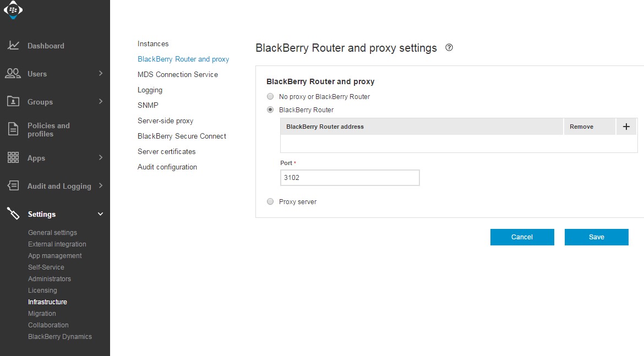
Task: Click the Policies and profiles document icon
Action: click(x=13, y=130)
